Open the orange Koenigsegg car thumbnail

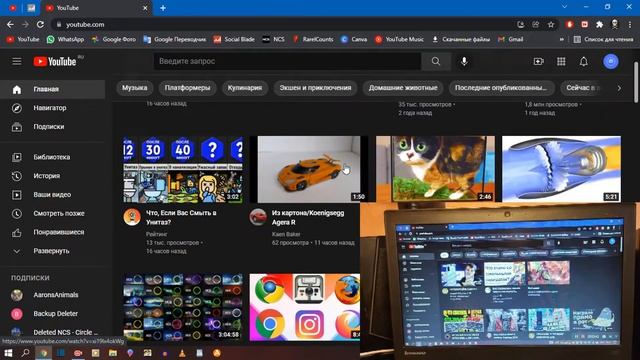point(309,169)
